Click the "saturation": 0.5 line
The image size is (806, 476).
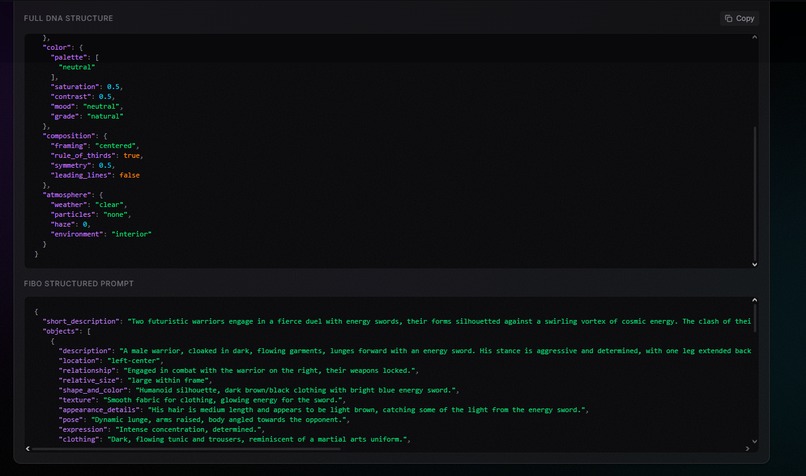87,86
